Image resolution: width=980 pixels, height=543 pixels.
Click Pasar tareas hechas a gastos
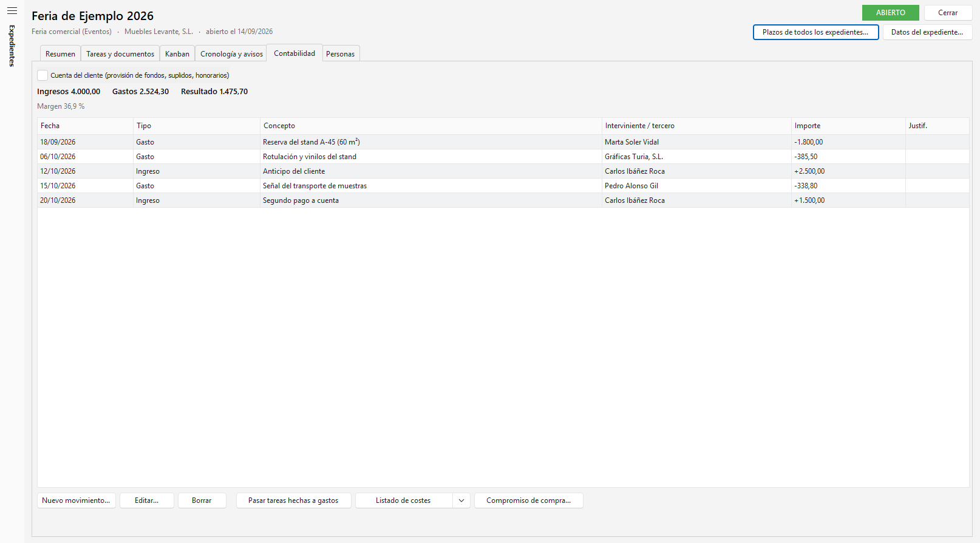tap(293, 500)
